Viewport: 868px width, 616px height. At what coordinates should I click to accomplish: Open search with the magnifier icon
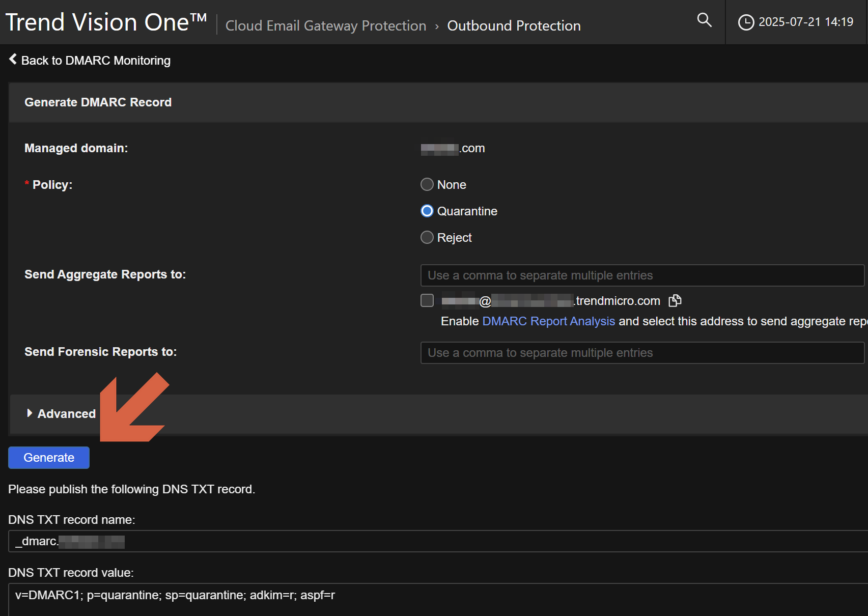point(704,20)
